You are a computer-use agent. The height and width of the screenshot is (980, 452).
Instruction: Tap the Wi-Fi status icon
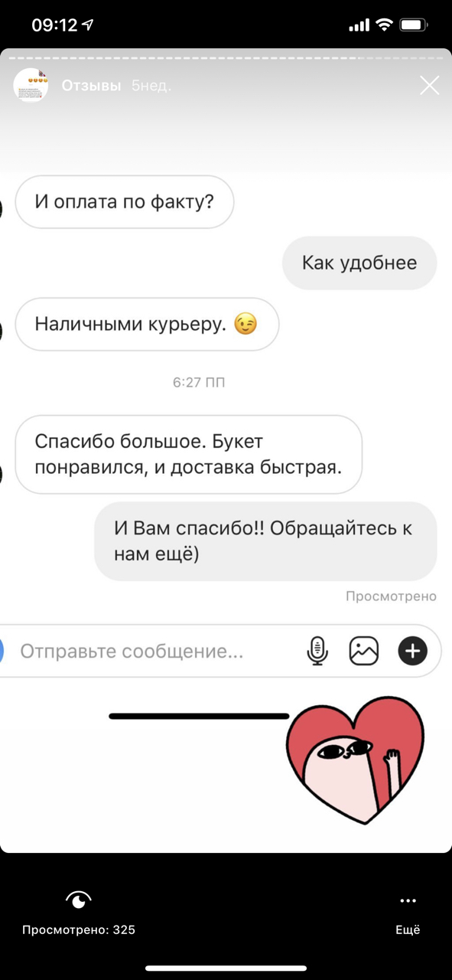pos(383,25)
